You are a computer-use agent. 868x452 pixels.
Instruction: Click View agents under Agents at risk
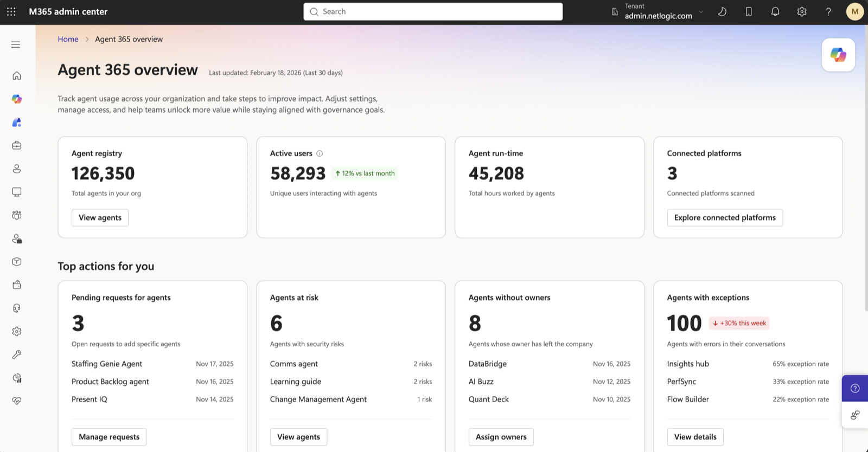point(298,437)
